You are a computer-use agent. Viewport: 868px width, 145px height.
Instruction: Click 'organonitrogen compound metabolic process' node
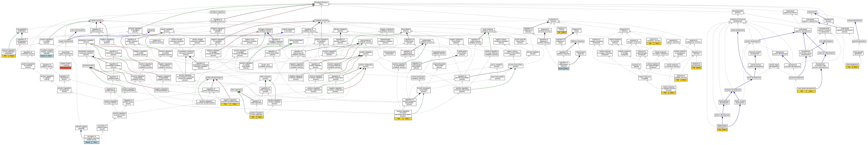pos(385,41)
